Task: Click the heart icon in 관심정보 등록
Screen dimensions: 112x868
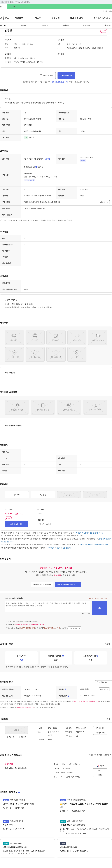Action: pyautogui.click(x=41, y=76)
